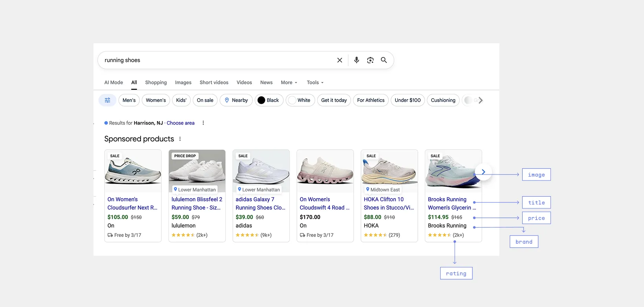Click the $170.00 price text

(x=310, y=217)
